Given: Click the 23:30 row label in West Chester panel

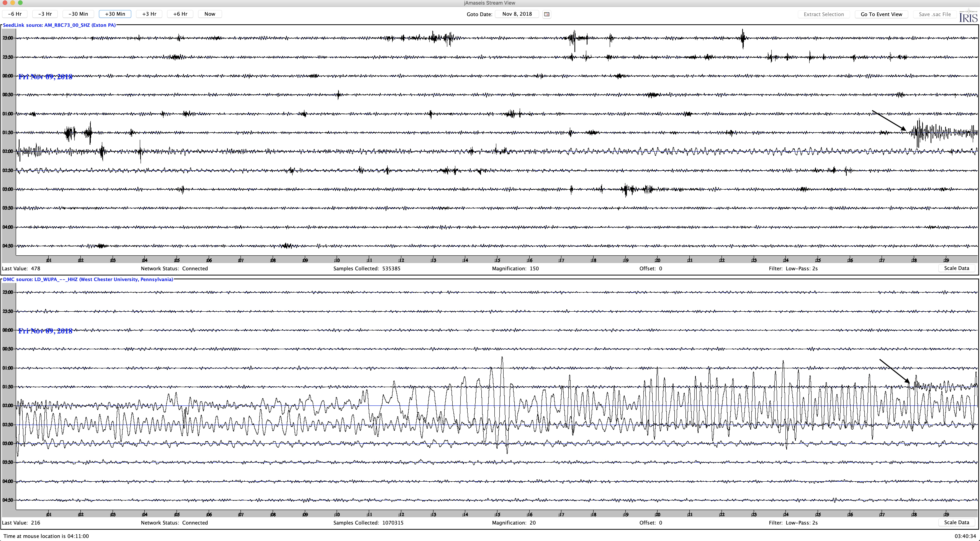Looking at the screenshot, I should tap(8, 311).
